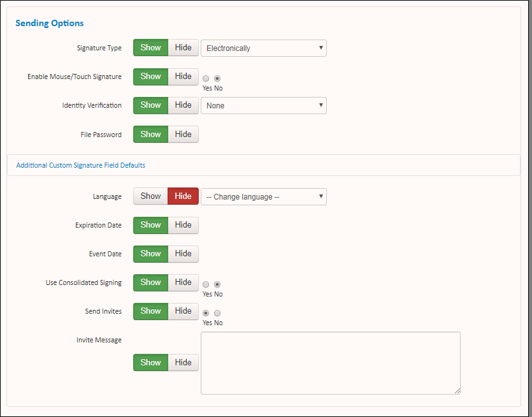Hide the Identity Verification field
Viewport: 532px width, 417px height.
tap(183, 105)
